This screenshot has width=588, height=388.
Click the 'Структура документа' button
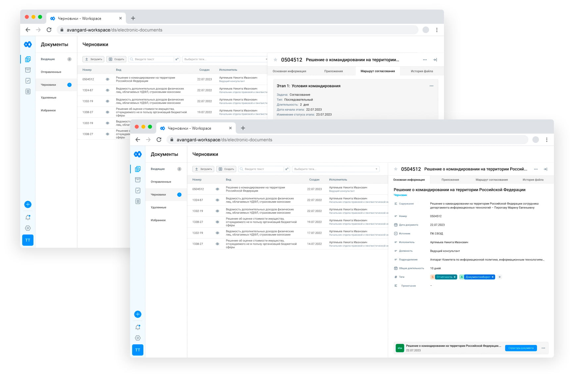point(521,348)
